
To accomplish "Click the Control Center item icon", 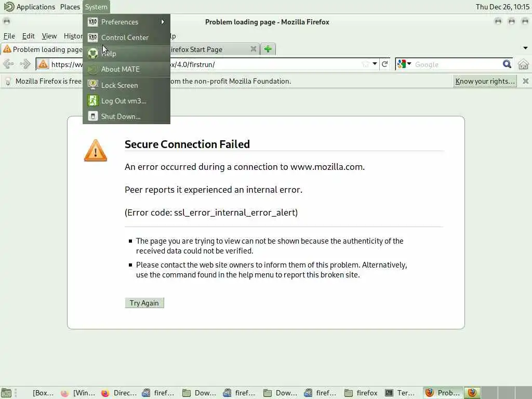I will point(92,37).
